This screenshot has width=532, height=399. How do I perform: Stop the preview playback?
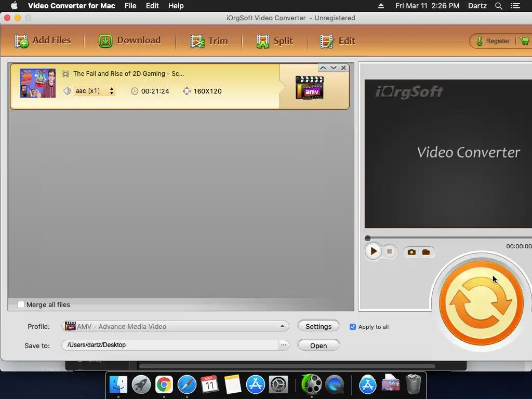click(390, 251)
